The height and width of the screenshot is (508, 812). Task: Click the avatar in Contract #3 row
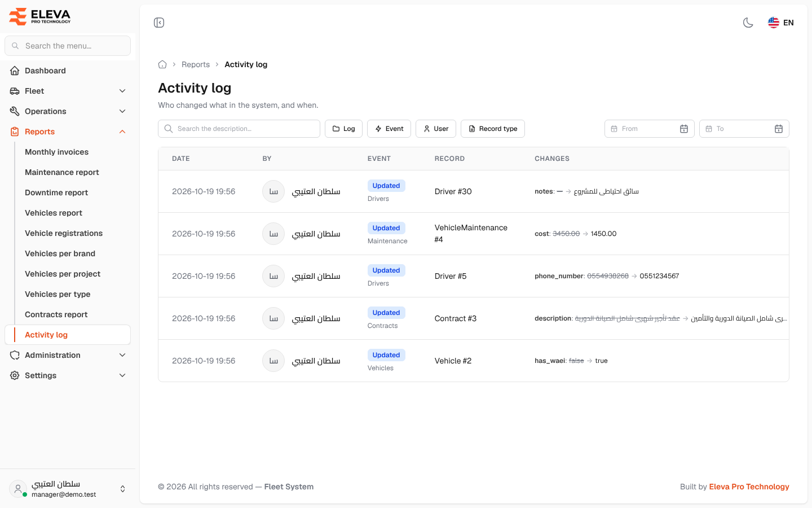(x=273, y=318)
